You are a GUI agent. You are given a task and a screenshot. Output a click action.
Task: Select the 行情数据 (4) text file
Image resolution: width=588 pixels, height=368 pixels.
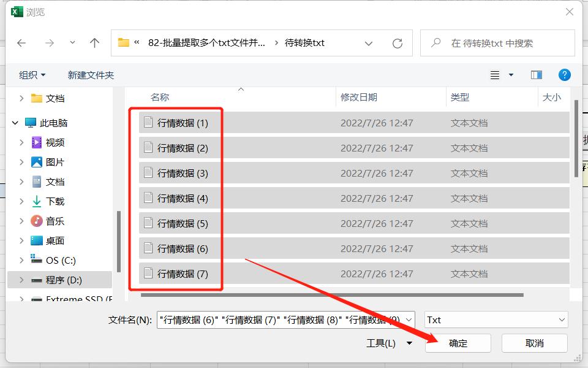click(182, 198)
